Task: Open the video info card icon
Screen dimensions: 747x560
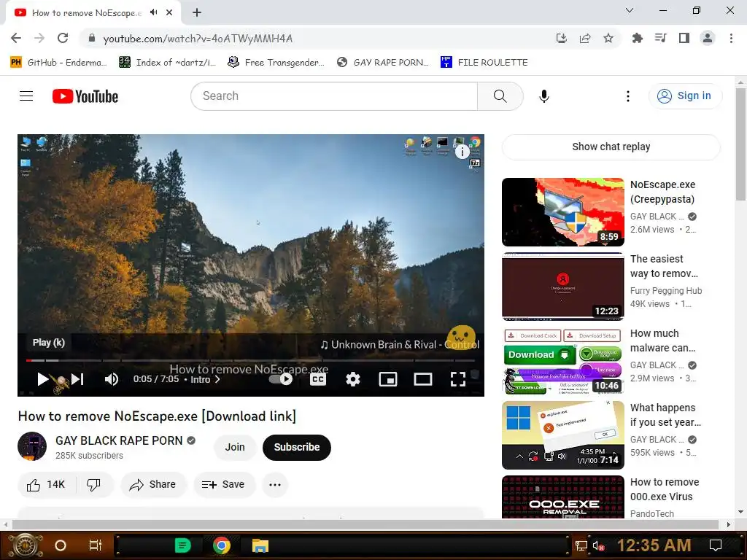Action: [x=462, y=152]
